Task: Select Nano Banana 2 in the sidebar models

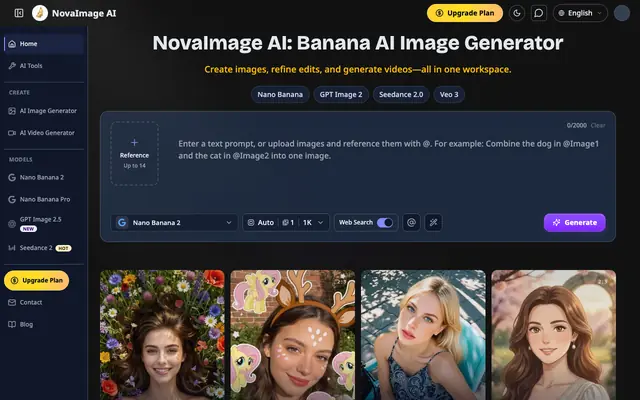Action: 44,178
